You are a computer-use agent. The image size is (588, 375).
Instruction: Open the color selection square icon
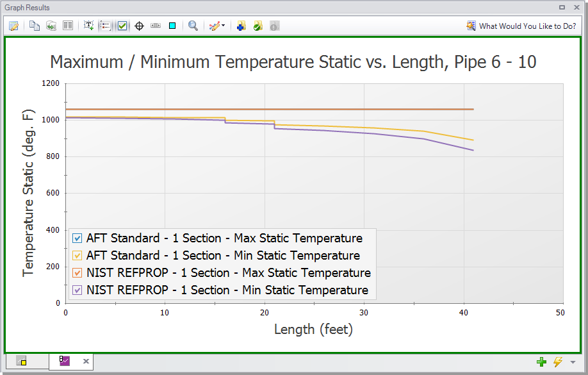coord(172,26)
